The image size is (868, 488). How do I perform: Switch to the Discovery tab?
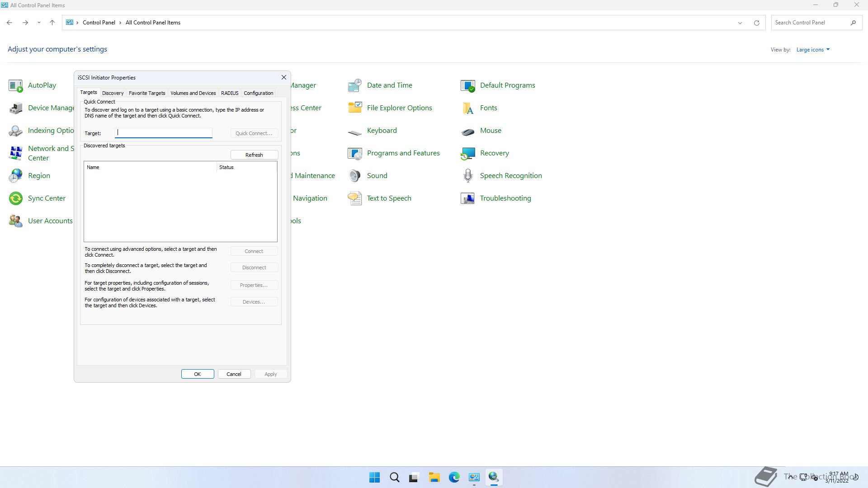[113, 93]
